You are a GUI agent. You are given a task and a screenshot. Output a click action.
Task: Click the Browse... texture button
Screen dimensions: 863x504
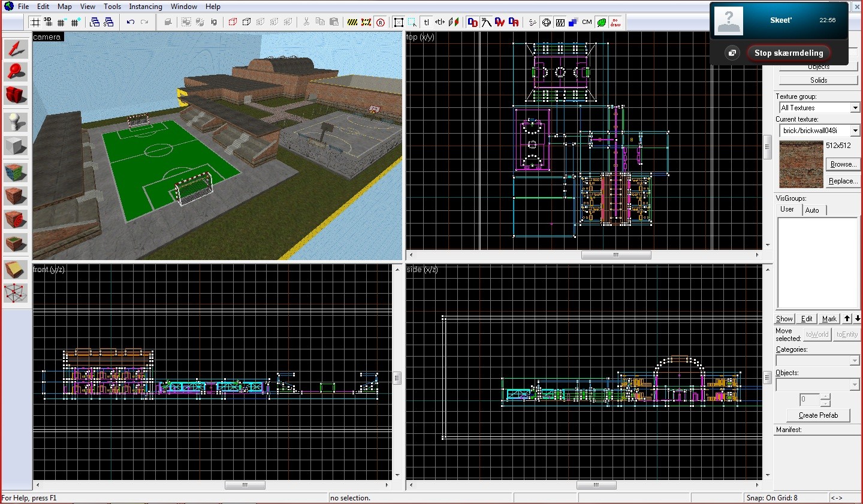pyautogui.click(x=843, y=164)
